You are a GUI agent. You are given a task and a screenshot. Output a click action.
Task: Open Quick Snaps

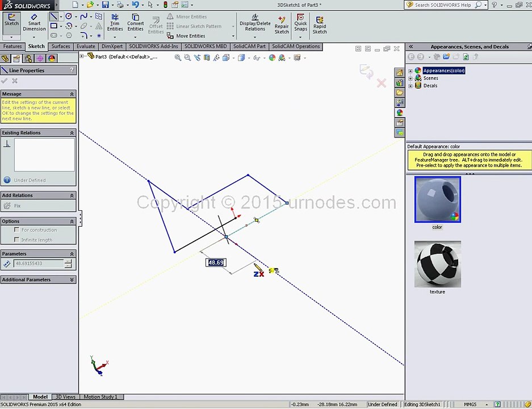(300, 23)
